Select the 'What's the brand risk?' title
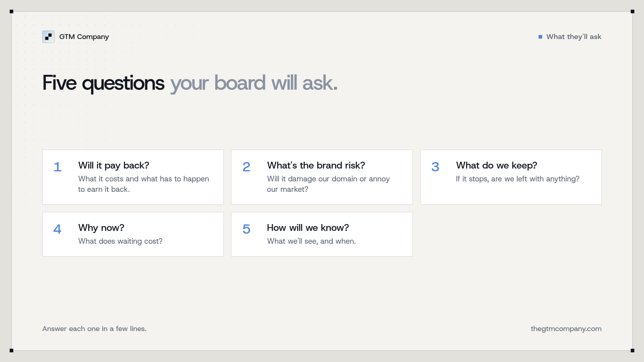 (x=316, y=165)
